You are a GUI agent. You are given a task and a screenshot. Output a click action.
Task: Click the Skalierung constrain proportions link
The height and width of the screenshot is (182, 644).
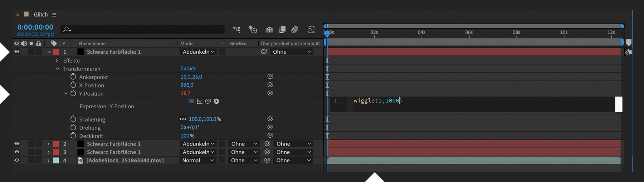183,119
